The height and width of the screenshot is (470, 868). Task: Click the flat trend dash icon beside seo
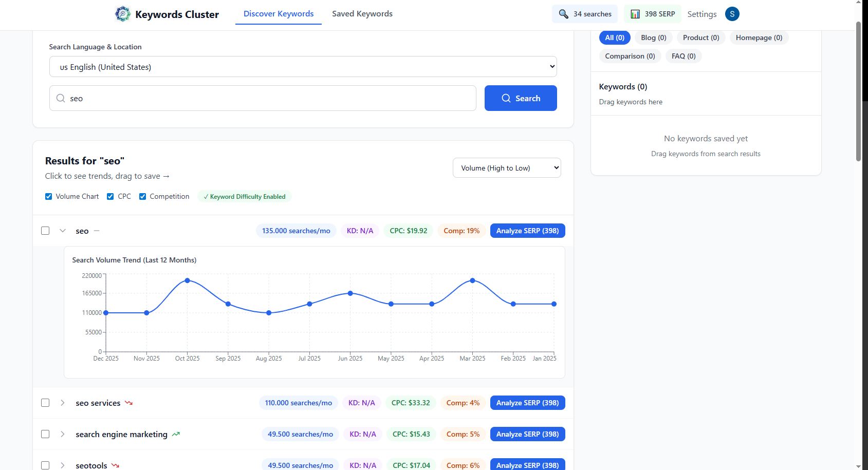click(x=97, y=231)
